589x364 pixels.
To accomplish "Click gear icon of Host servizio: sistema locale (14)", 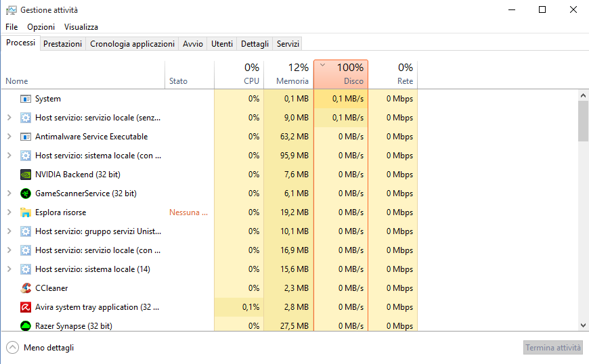I will [x=26, y=269].
